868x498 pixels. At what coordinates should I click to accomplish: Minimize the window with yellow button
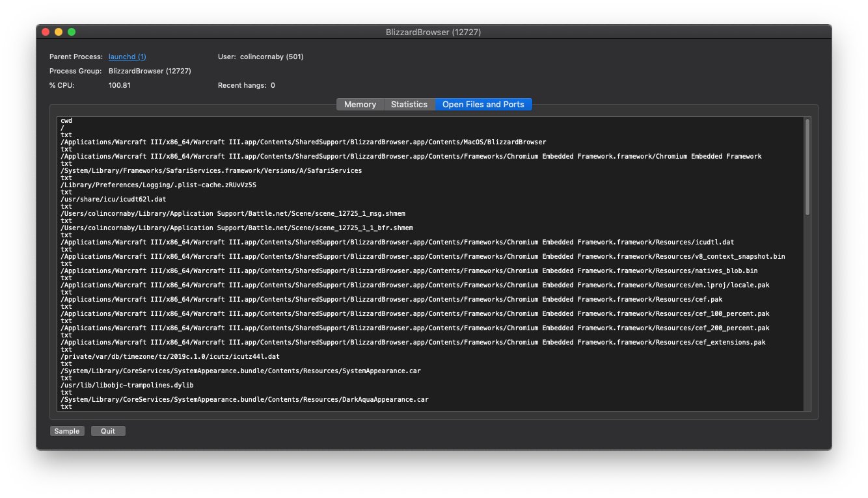(x=59, y=32)
